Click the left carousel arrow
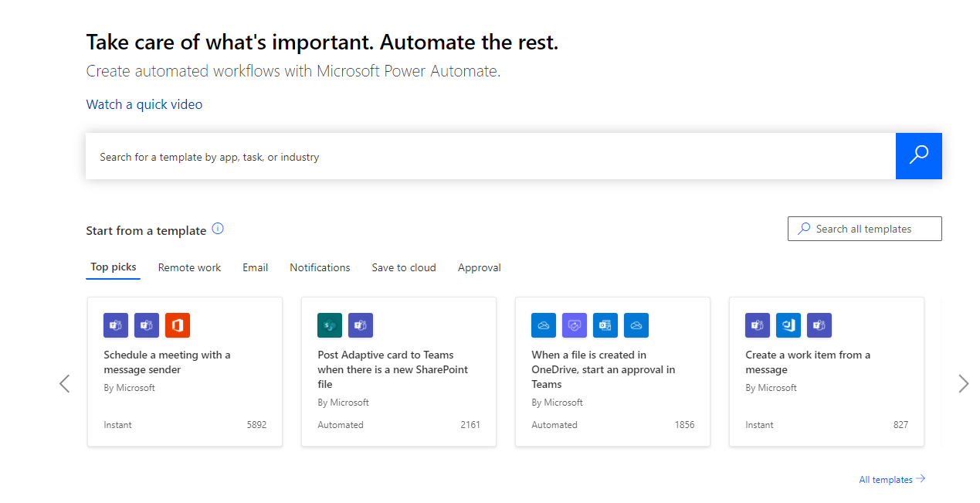This screenshot has width=980, height=503. click(65, 383)
